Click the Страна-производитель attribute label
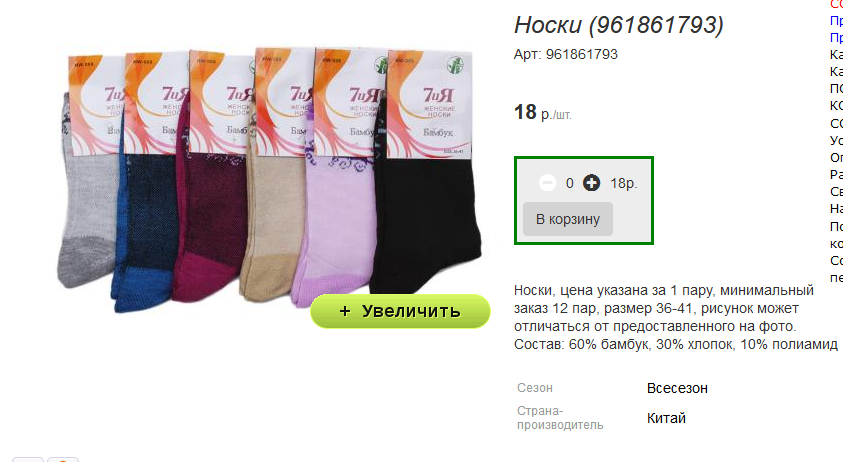The height and width of the screenshot is (462, 843). (560, 418)
